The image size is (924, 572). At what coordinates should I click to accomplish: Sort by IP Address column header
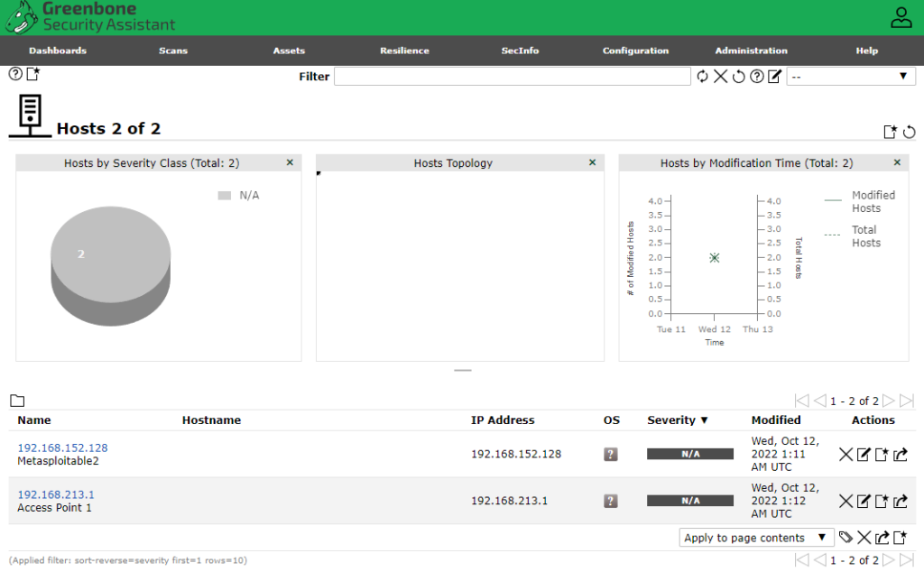pyautogui.click(x=503, y=420)
